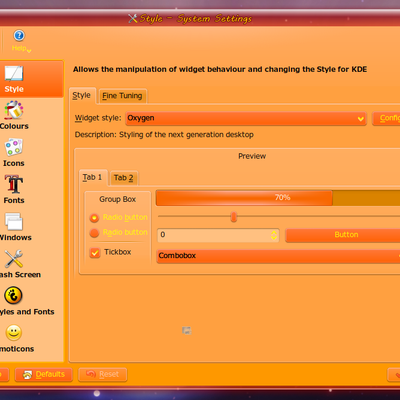Open the Windows decoration settings icon
This screenshot has width=400, height=400.
[x=14, y=222]
